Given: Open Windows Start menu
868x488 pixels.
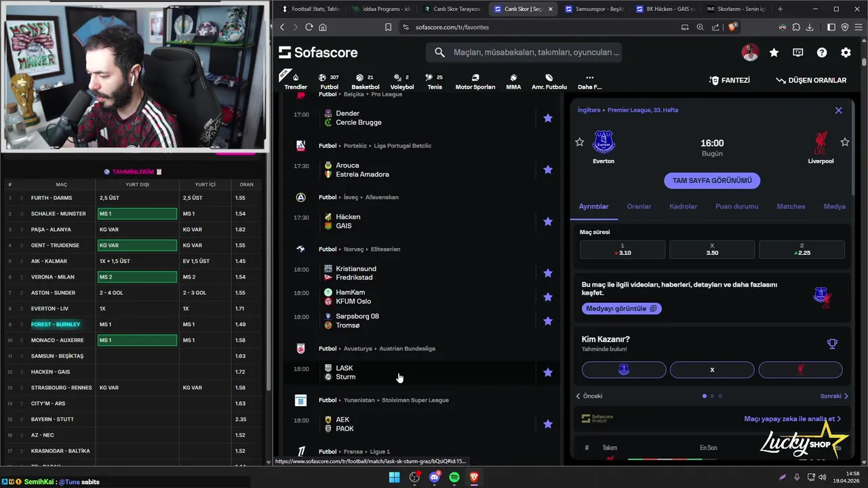Looking at the screenshot, I should (394, 477).
